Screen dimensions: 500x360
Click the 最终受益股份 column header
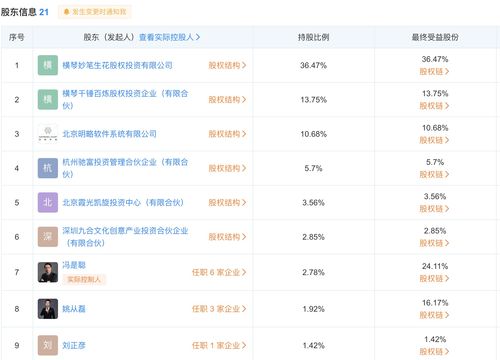click(435, 37)
